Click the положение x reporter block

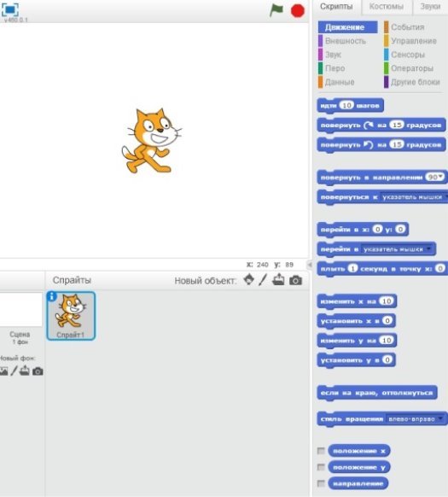358,451
